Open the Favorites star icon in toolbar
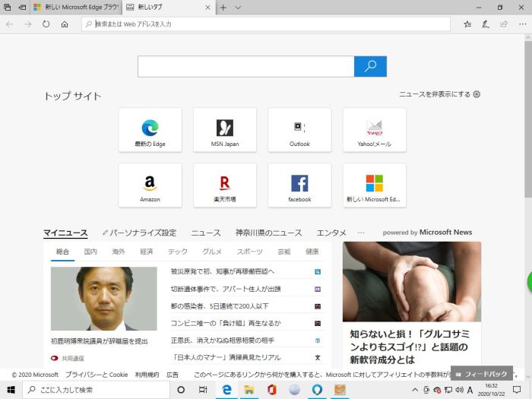The image size is (532, 399). [x=467, y=24]
